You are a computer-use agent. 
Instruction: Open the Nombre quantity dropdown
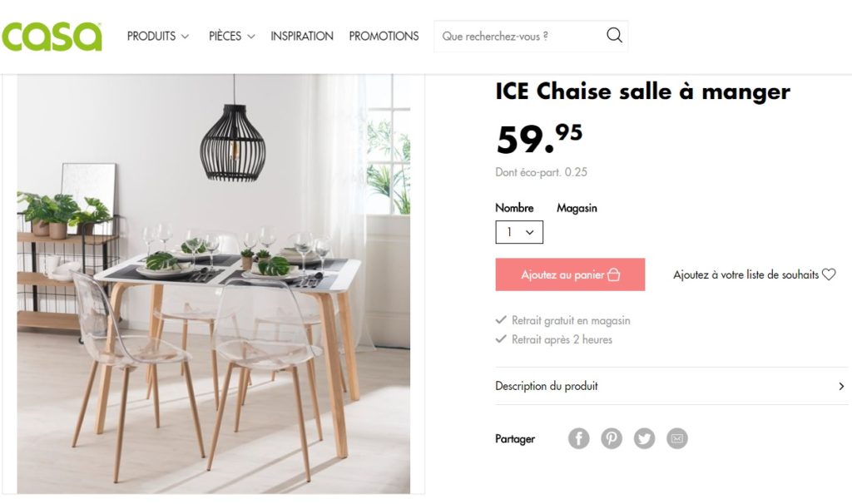click(x=519, y=232)
